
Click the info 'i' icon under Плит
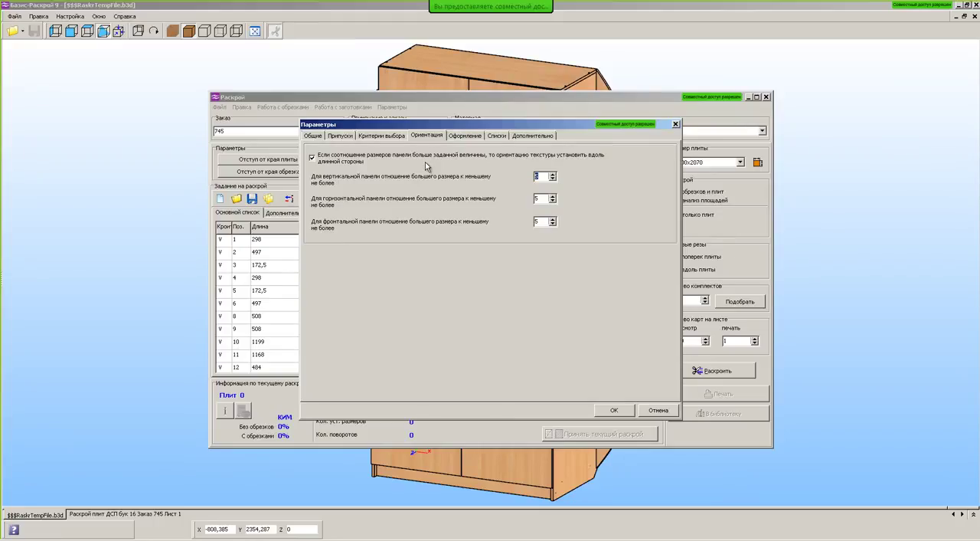pyautogui.click(x=225, y=411)
